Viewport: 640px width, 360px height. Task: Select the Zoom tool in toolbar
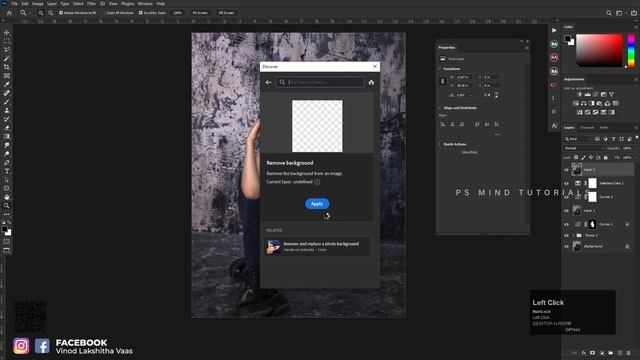7,206
